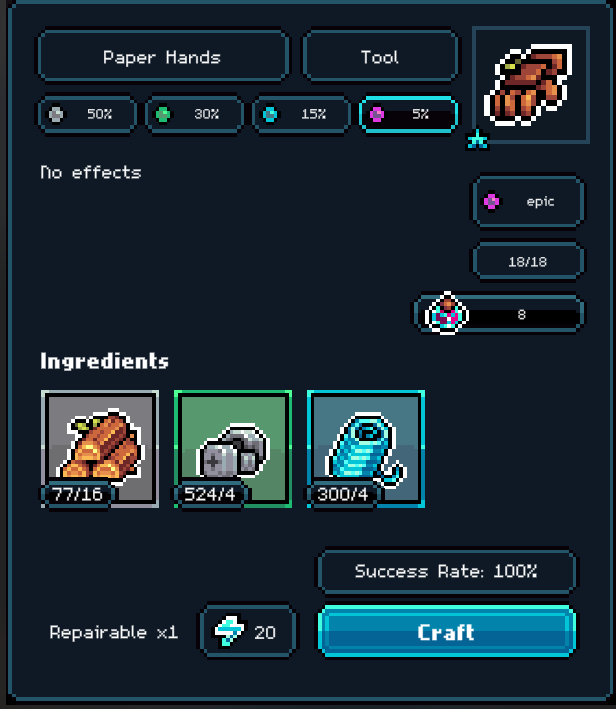Select the grey 50% rarity option
616x709 pixels.
[87, 114]
